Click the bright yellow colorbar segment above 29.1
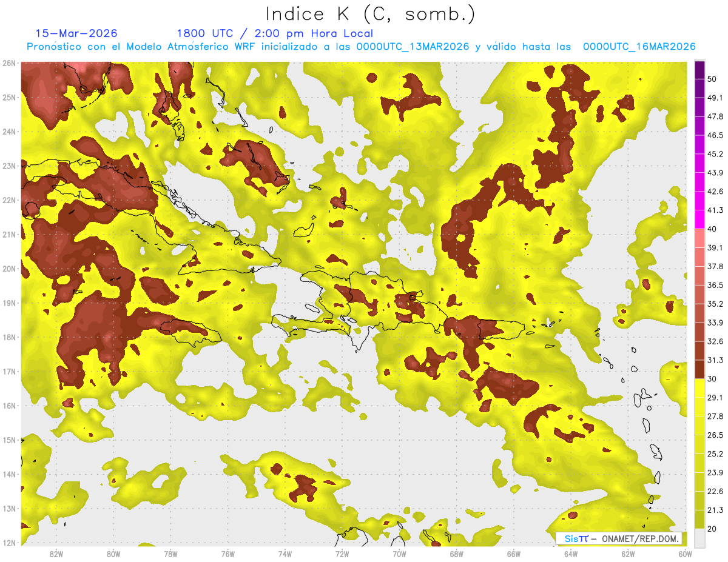The height and width of the screenshot is (562, 728). 699,389
